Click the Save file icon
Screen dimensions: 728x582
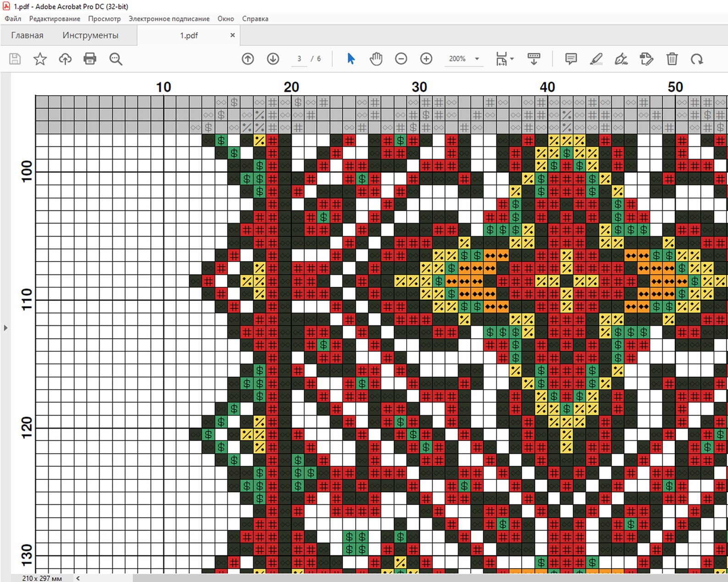tap(15, 59)
